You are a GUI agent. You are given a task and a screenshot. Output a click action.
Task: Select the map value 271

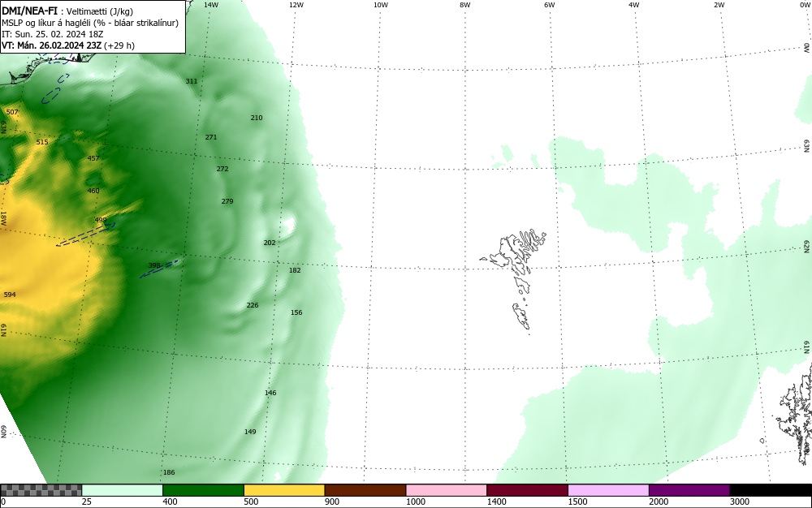tap(211, 138)
